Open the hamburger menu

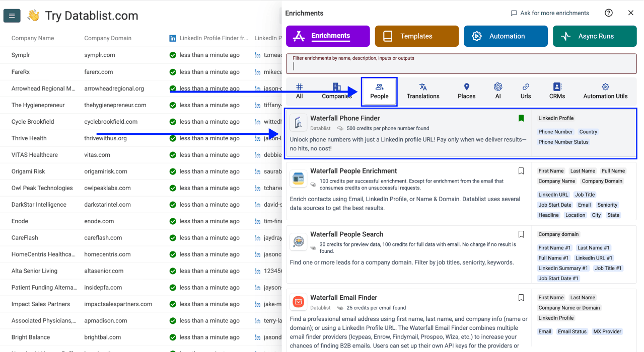tap(12, 16)
